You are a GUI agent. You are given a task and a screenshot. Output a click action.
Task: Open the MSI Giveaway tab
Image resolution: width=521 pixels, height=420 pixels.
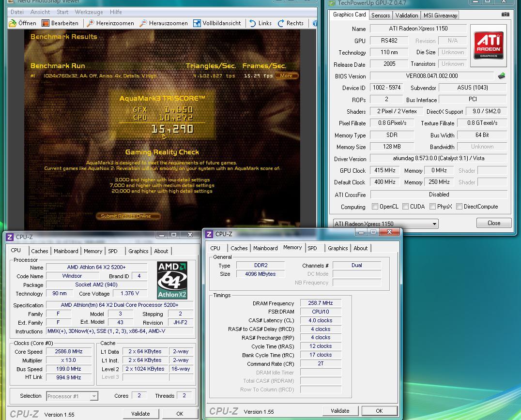pos(440,15)
